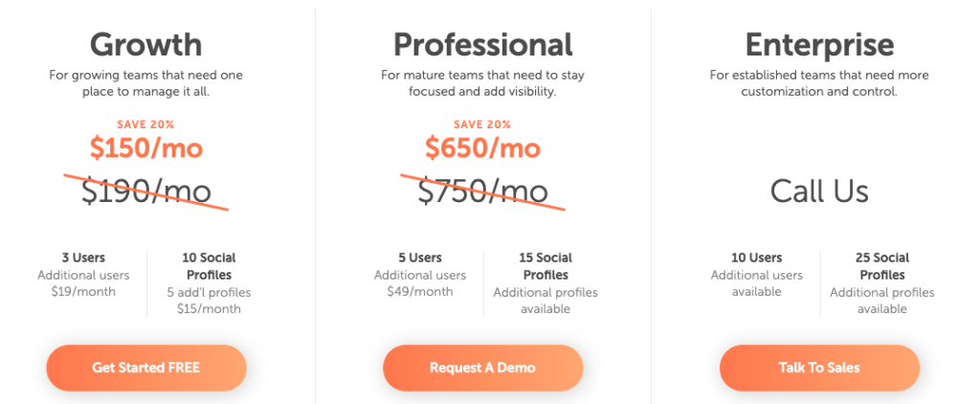Click the crossed-out $190/mo price
Screen dimensions: 980x404
pyautogui.click(x=146, y=191)
